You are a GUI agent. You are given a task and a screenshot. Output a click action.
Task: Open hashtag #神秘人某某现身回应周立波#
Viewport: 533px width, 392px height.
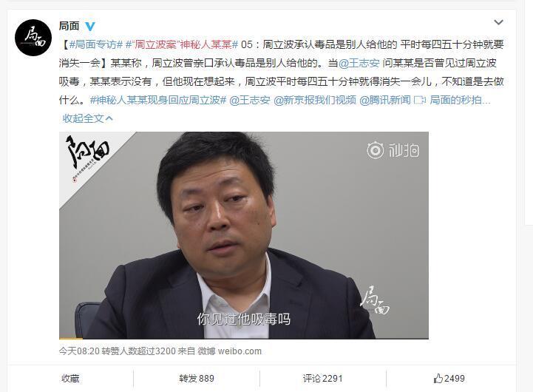coord(158,100)
